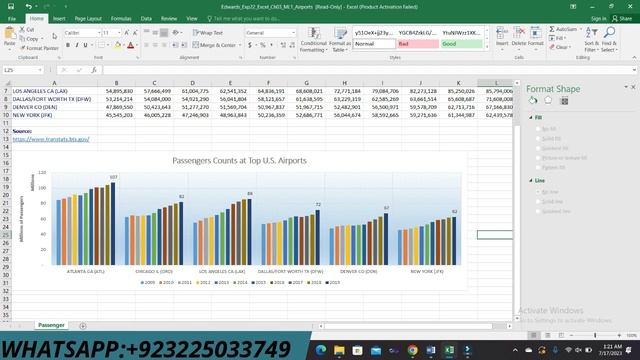Click Sign in link
Screen dimensions: 640x360
click(x=598, y=19)
